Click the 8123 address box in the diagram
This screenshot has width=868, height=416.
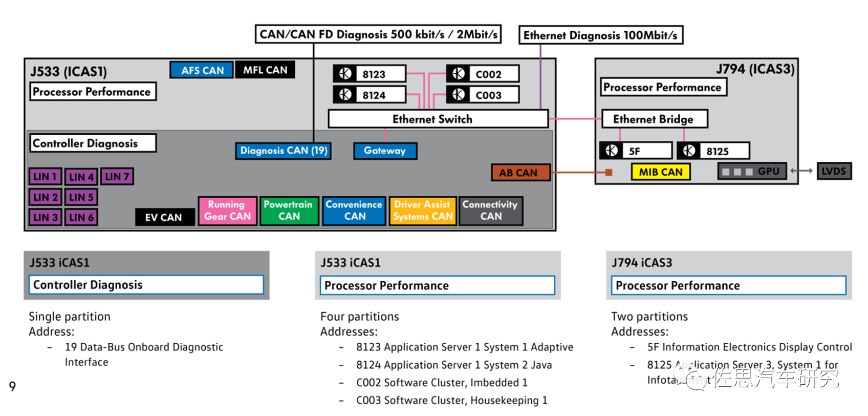click(x=381, y=74)
